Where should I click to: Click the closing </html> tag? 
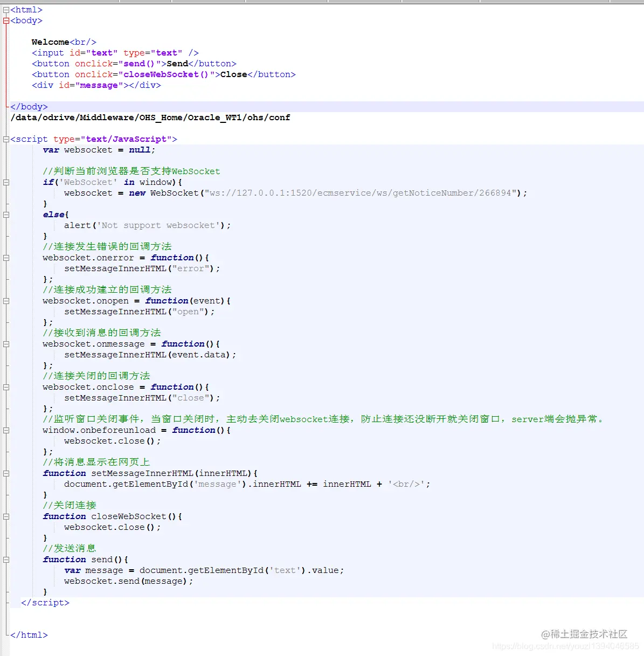29,635
